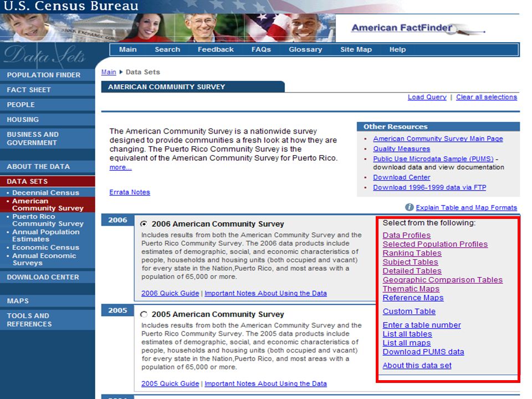
Task: Open Fact Sheet in the sidebar
Action: click(48, 90)
